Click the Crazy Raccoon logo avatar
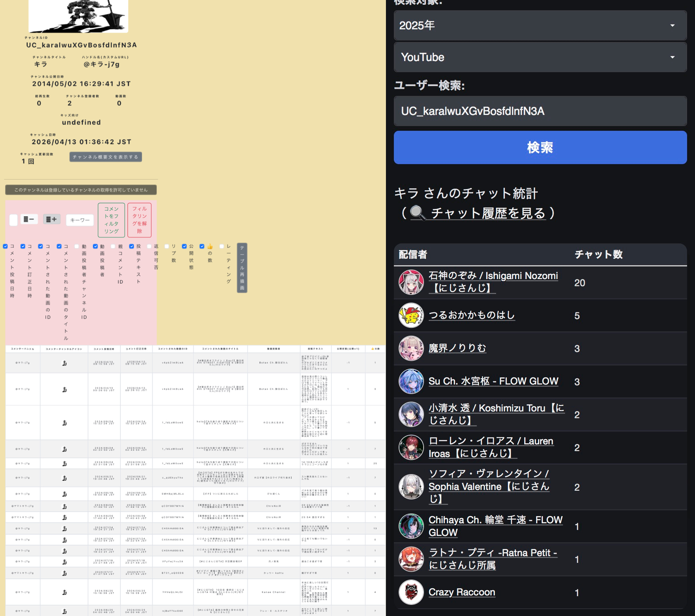Image resolution: width=695 pixels, height=616 pixels. 411,592
